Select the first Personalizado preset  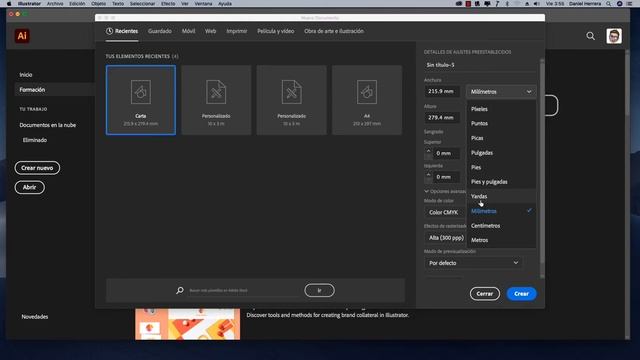(x=216, y=100)
